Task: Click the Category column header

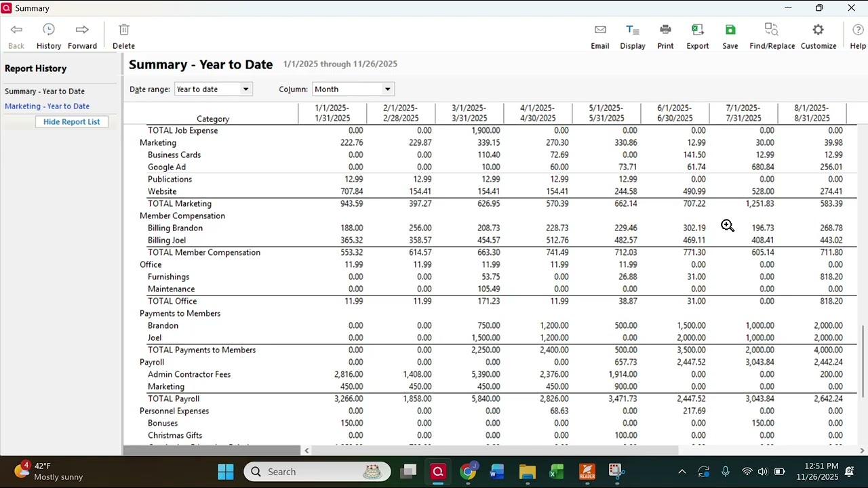Action: 213,119
